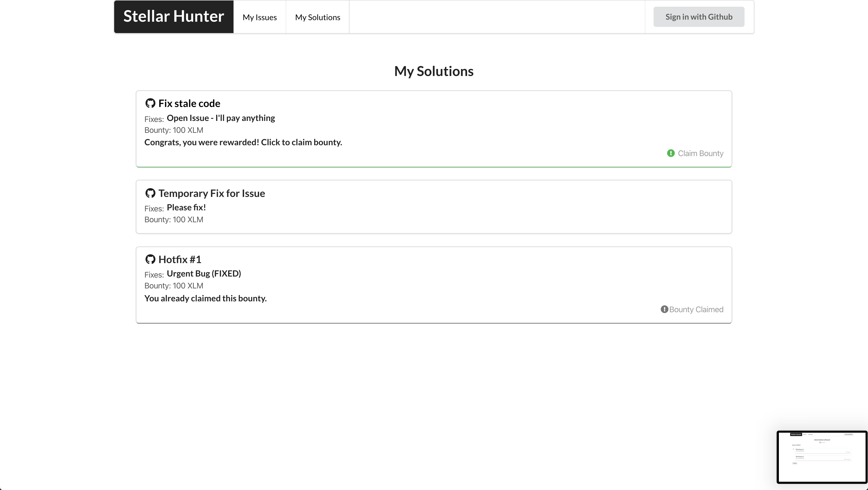
Task: Open the My Issues tab
Action: click(259, 17)
